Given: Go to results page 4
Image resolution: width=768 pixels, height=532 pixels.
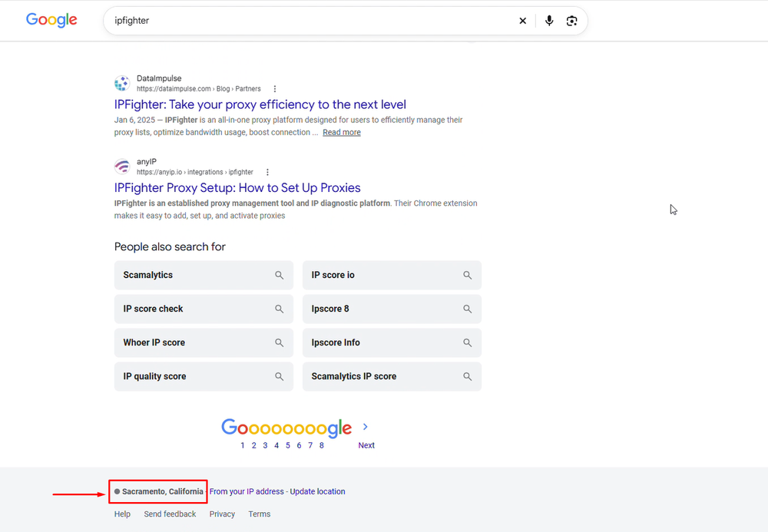Looking at the screenshot, I should point(276,445).
